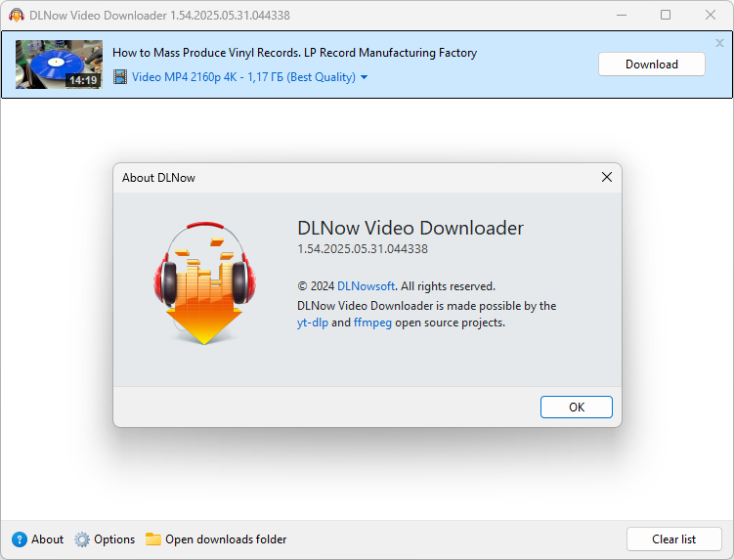This screenshot has height=560, width=734.
Task: Click the yellow downloads folder icon
Action: tap(153, 538)
